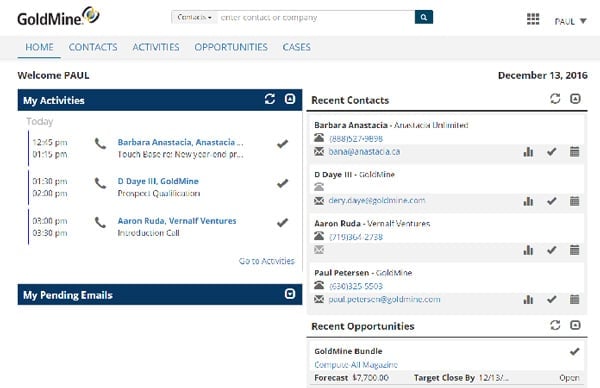Open D Daye III, GoldMine activity link
The image size is (600, 388).
click(158, 181)
